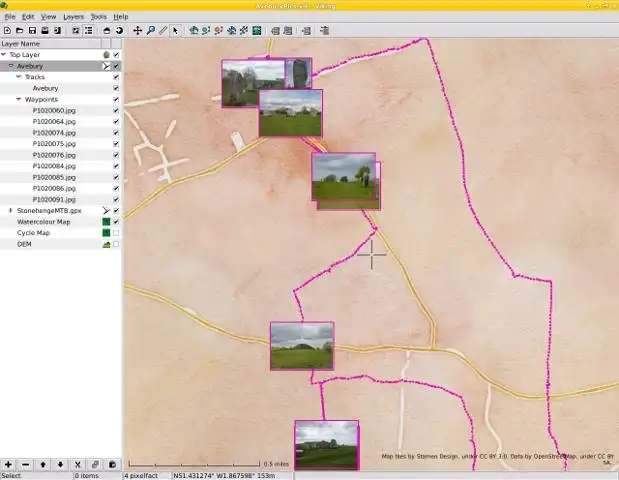This screenshot has width=619, height=480.
Task: Go to the default home location icon
Action: 107,30
